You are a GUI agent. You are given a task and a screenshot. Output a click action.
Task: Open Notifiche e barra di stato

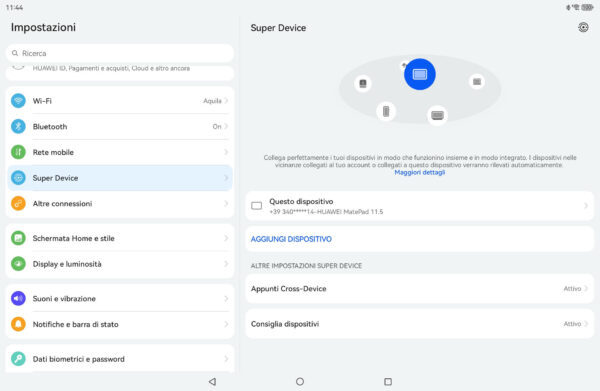pos(120,324)
